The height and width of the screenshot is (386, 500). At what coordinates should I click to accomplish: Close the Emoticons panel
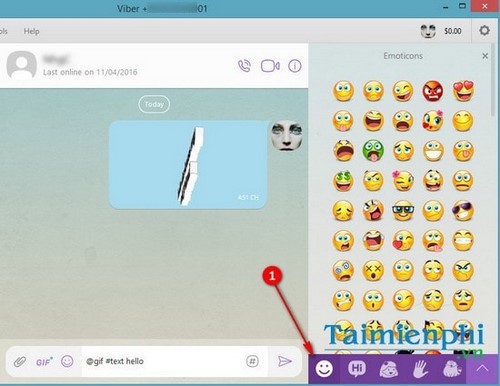pos(485,56)
